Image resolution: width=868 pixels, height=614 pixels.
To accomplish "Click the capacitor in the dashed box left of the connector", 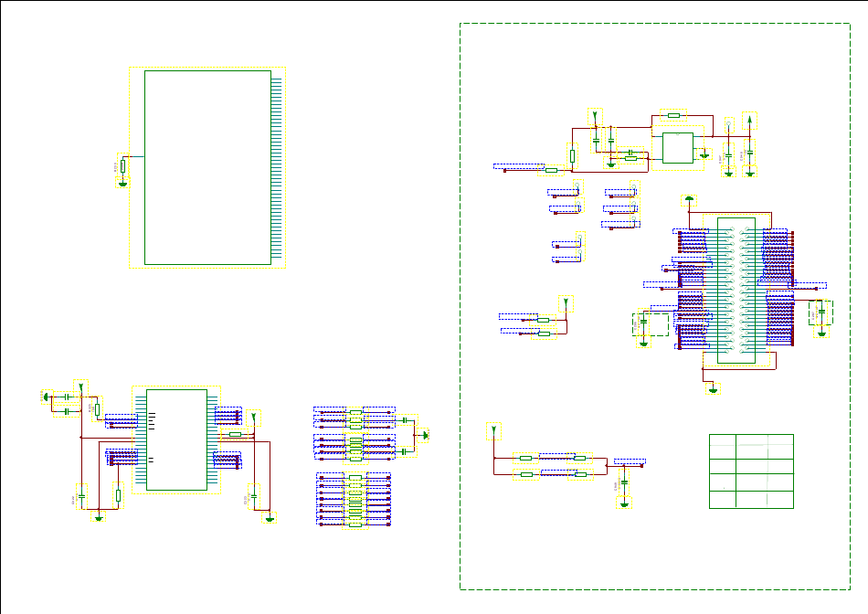I will (643, 322).
